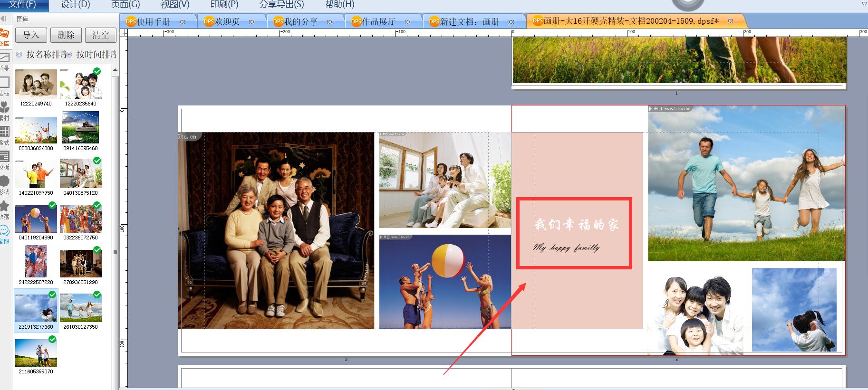The height and width of the screenshot is (390, 868).
Task: Select gallery thumbnail 12220249740
Action: pos(36,84)
